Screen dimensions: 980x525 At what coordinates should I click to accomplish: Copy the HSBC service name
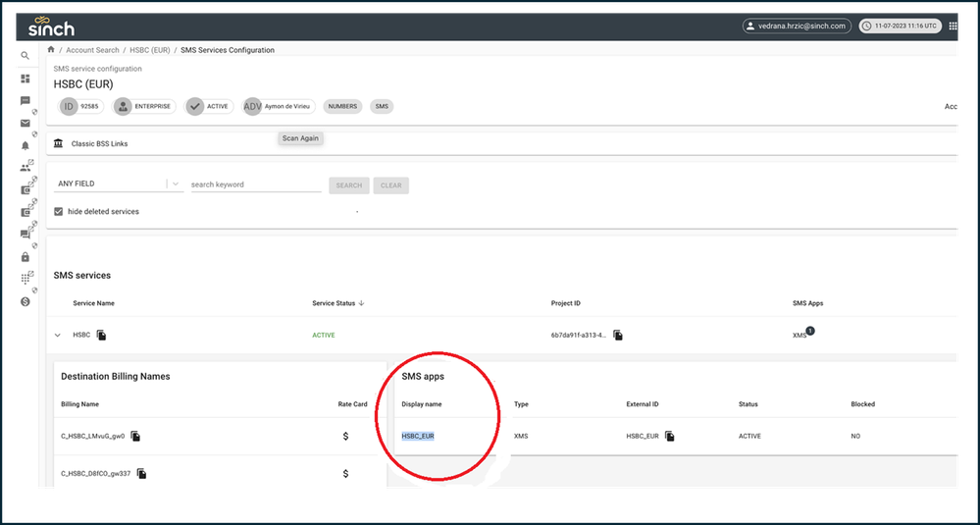(101, 335)
